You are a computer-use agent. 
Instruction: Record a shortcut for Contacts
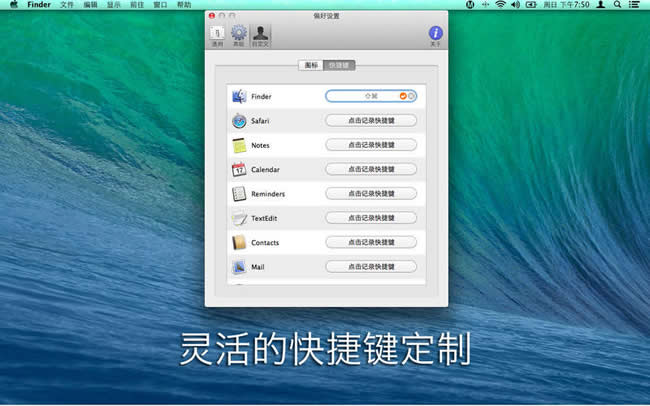[371, 242]
